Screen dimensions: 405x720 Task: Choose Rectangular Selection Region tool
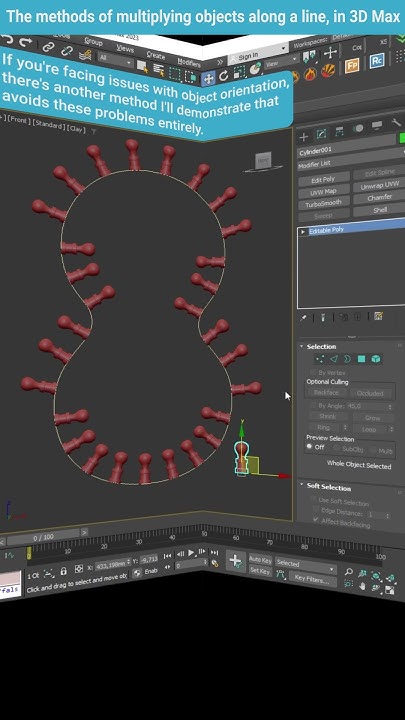(x=174, y=73)
